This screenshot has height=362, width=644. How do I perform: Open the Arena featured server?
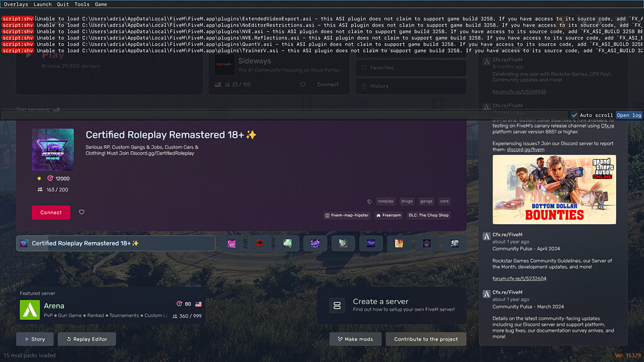111,306
